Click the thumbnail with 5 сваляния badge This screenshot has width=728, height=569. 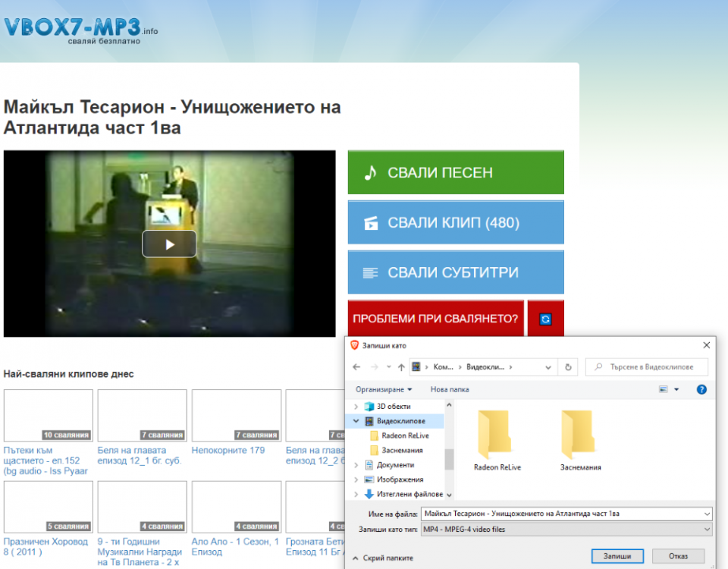(49, 507)
